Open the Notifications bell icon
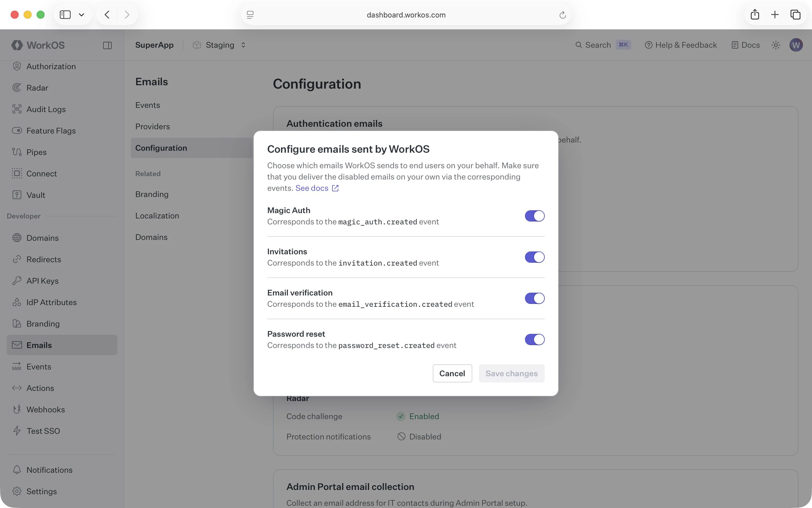This screenshot has width=812, height=508. [x=17, y=470]
